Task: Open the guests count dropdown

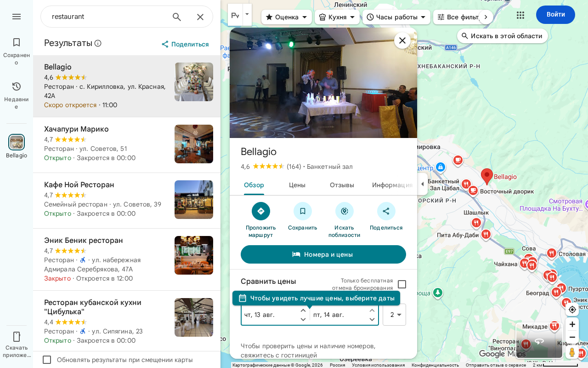Action: click(x=394, y=315)
